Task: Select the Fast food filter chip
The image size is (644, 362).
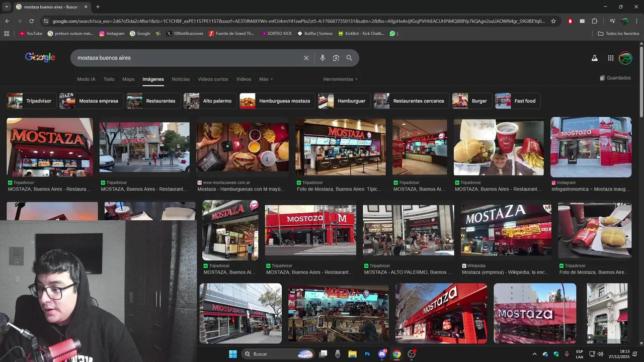Action: tap(517, 101)
